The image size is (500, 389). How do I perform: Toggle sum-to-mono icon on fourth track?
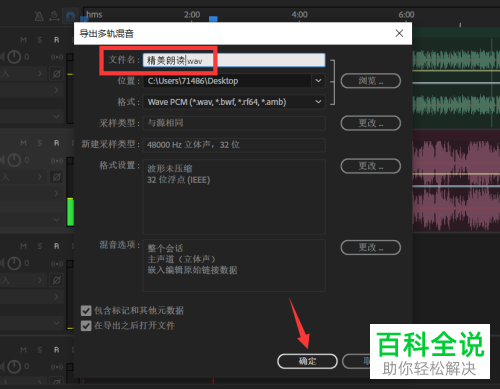pos(57,367)
